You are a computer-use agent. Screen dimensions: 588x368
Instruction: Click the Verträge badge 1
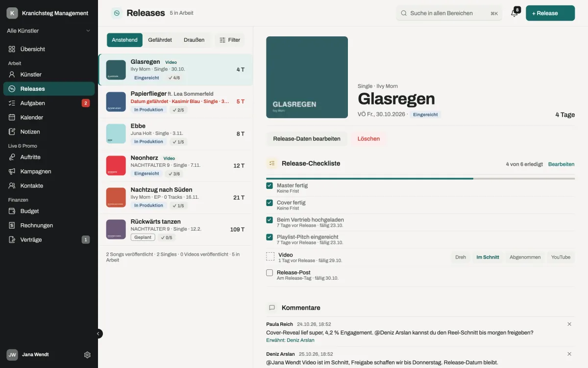(x=86, y=239)
